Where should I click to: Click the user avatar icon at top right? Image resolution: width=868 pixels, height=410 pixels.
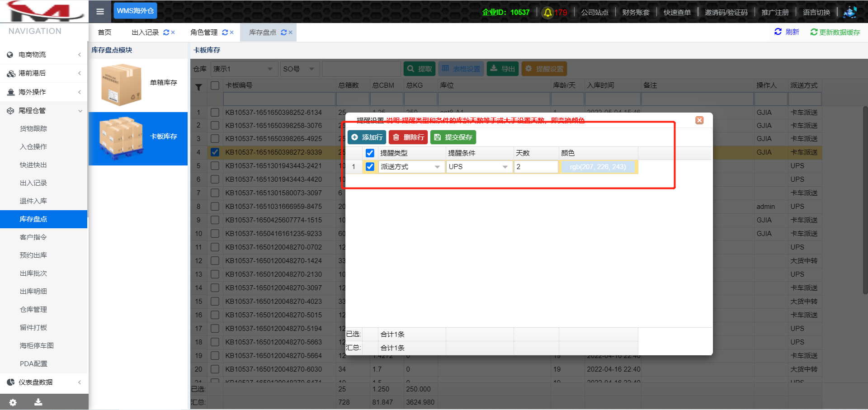[x=850, y=12]
